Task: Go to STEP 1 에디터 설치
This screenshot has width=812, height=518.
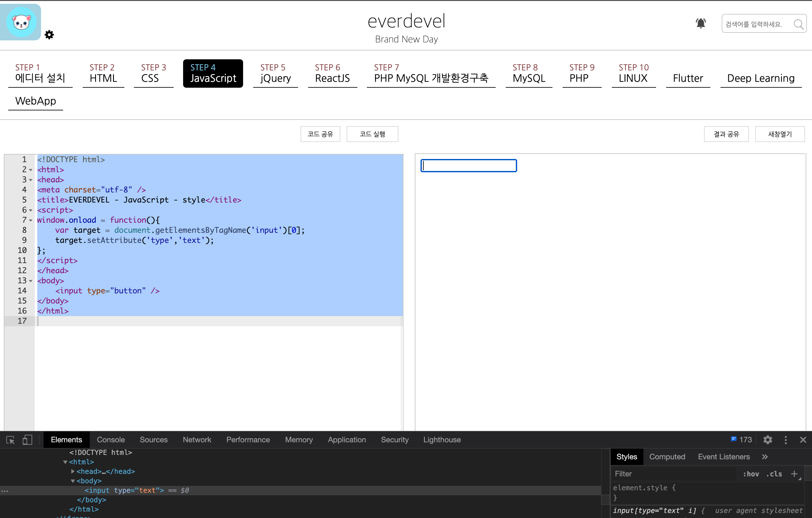Action: pyautogui.click(x=40, y=73)
